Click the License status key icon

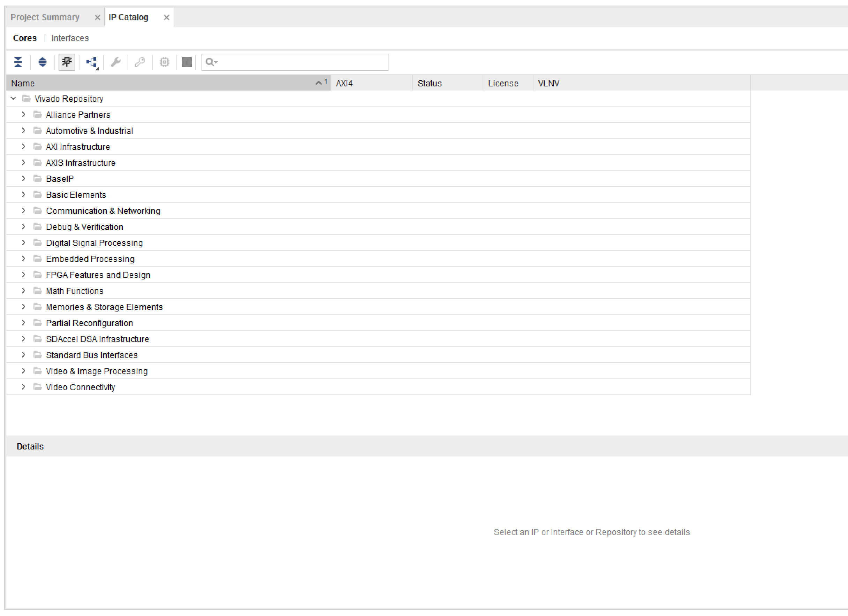[140, 62]
